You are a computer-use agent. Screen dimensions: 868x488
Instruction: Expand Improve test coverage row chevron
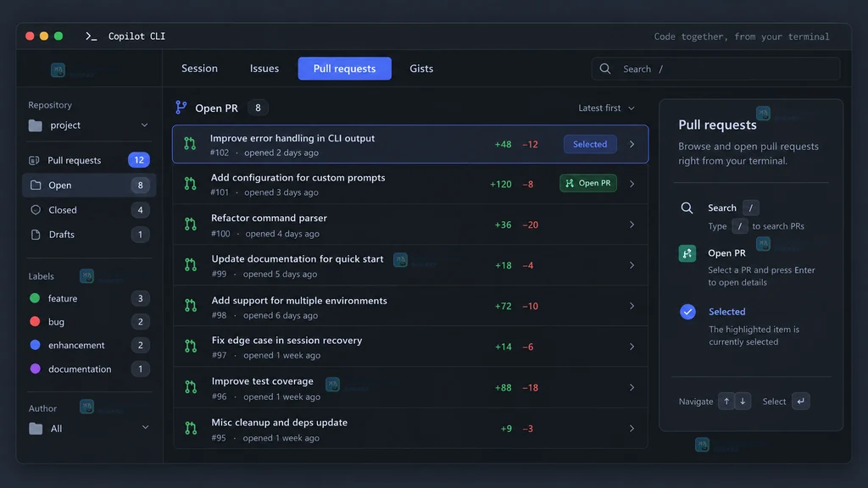(632, 387)
